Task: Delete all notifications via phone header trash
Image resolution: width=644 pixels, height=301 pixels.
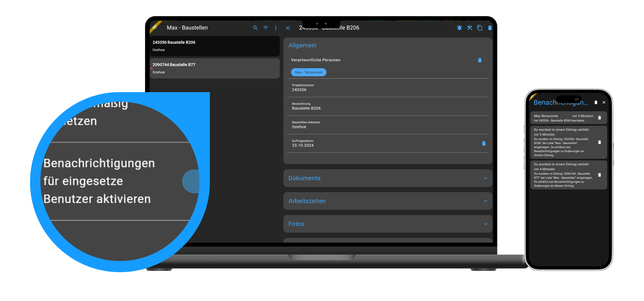Action: click(x=596, y=102)
